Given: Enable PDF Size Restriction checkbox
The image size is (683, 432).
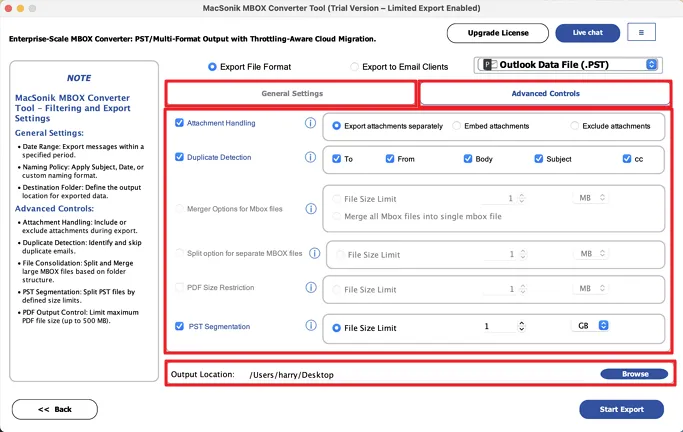Looking at the screenshot, I should click(179, 287).
